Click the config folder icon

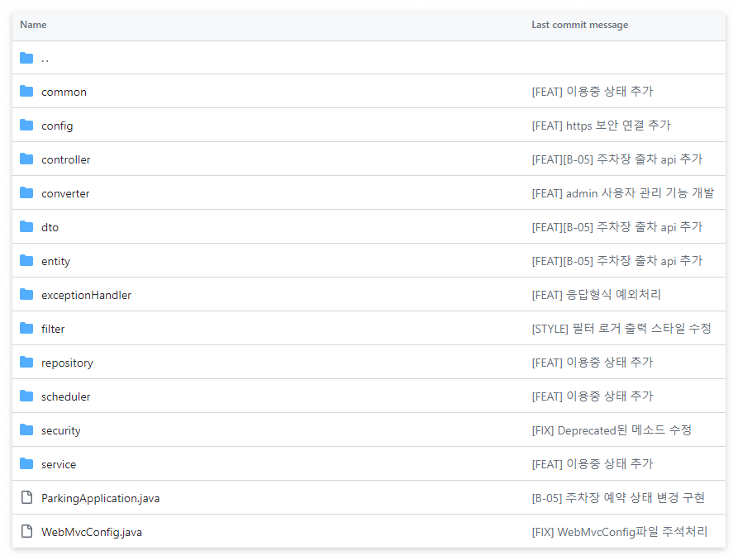click(26, 126)
